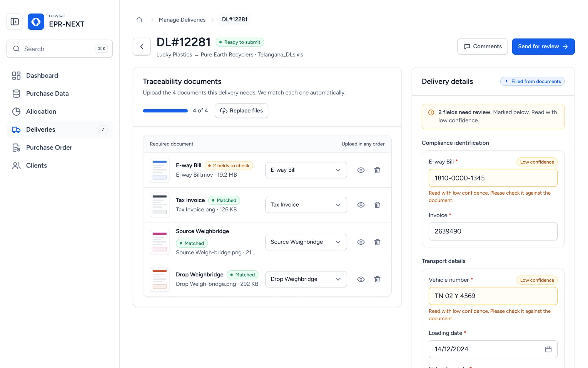Delete the Source Weighbridge document
This screenshot has height=368, width=588.
377,242
